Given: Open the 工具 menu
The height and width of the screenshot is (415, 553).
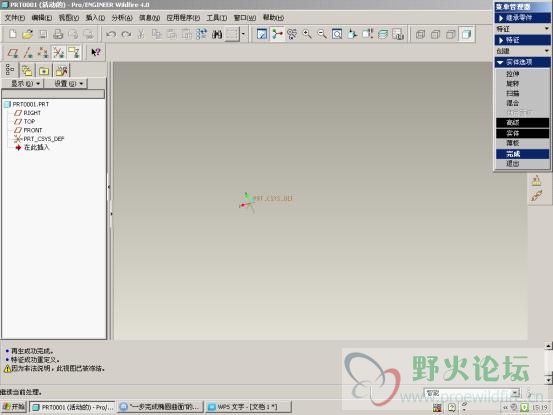Looking at the screenshot, I should coord(217,18).
